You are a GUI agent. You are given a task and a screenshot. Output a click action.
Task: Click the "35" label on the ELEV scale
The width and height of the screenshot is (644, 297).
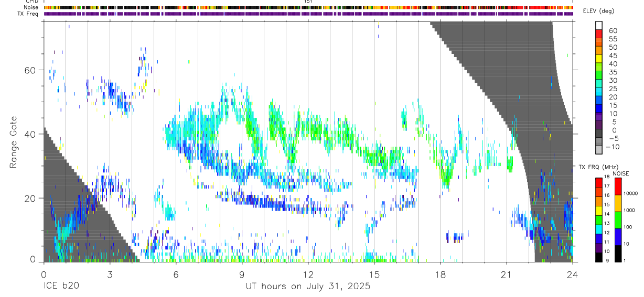tap(613, 72)
